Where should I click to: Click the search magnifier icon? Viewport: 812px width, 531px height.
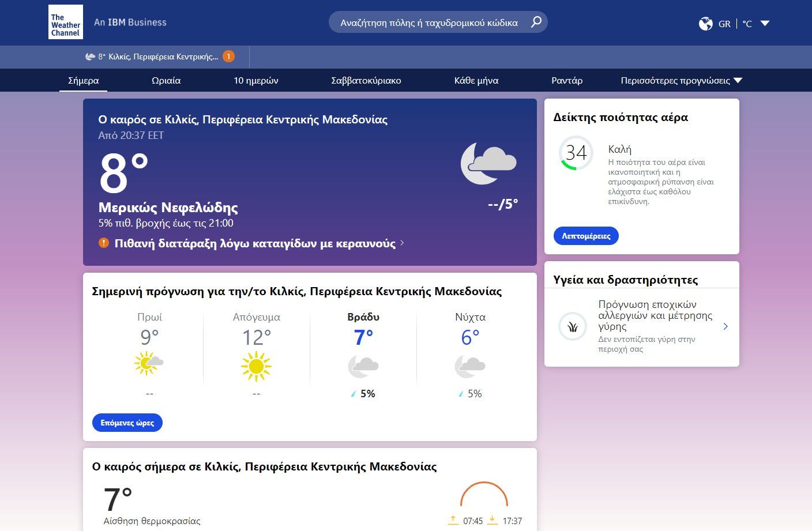tap(536, 21)
